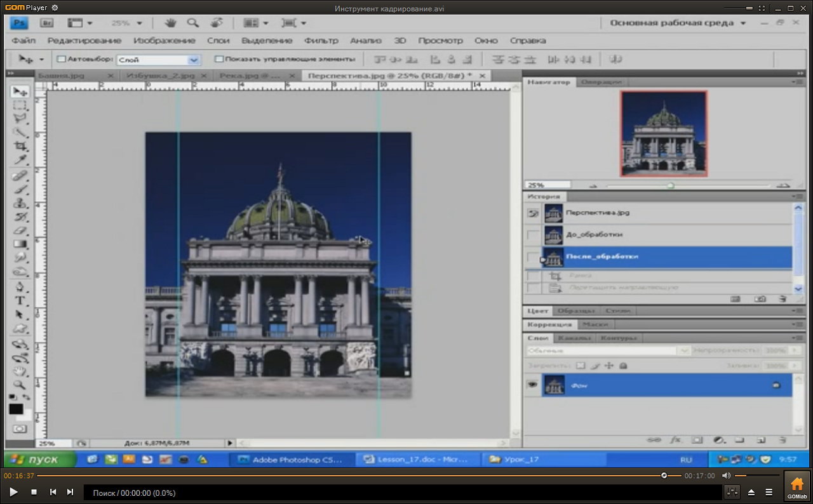Open the Слой auto-select dropdown
Viewport: 813px width, 504px height.
[193, 60]
